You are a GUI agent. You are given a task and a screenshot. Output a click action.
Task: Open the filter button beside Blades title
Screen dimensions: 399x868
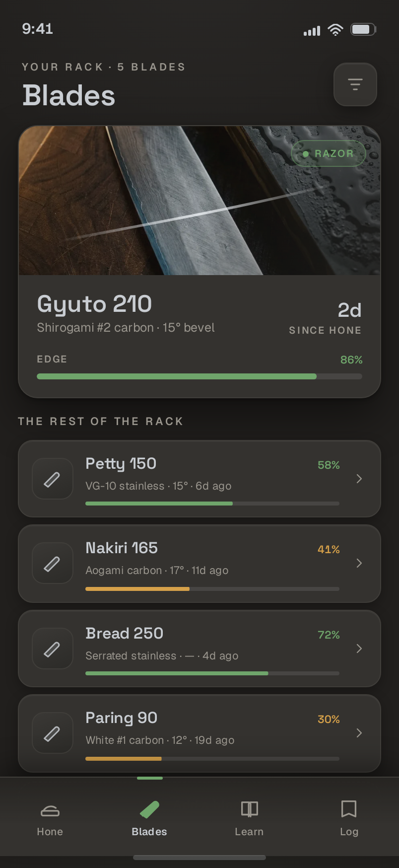pyautogui.click(x=355, y=84)
